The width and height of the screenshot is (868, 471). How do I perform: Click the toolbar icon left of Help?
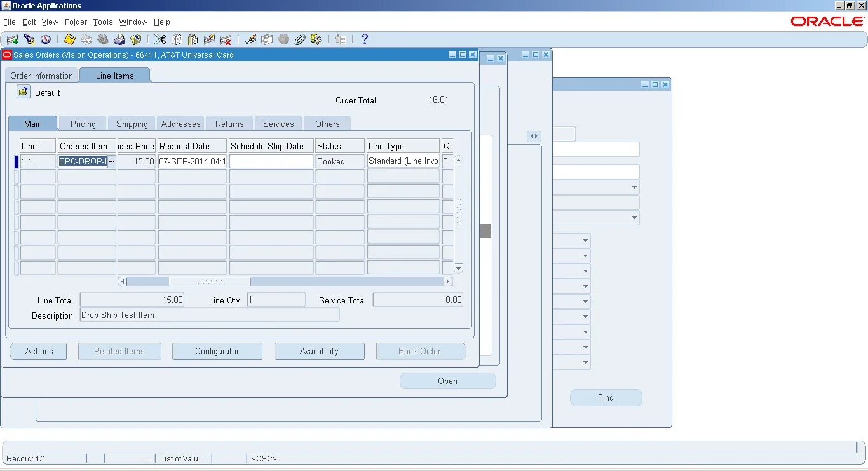click(341, 39)
